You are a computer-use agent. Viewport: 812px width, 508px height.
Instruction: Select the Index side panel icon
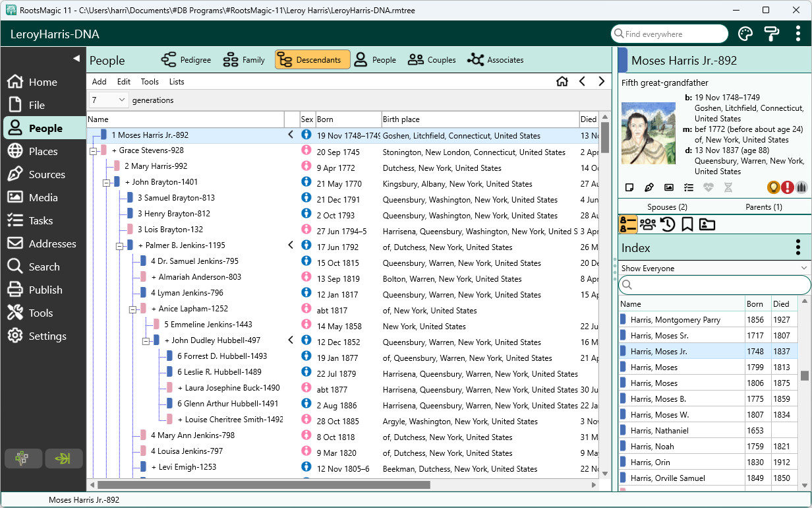[628, 224]
